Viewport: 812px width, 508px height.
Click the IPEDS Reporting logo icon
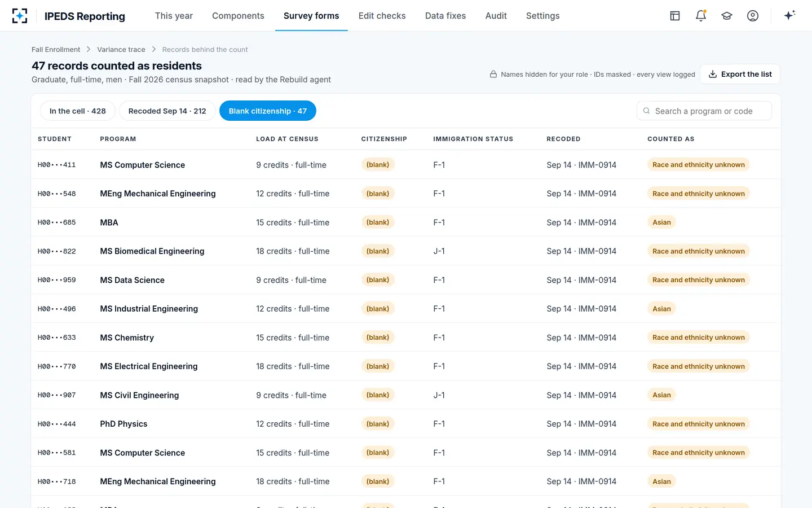click(x=20, y=16)
